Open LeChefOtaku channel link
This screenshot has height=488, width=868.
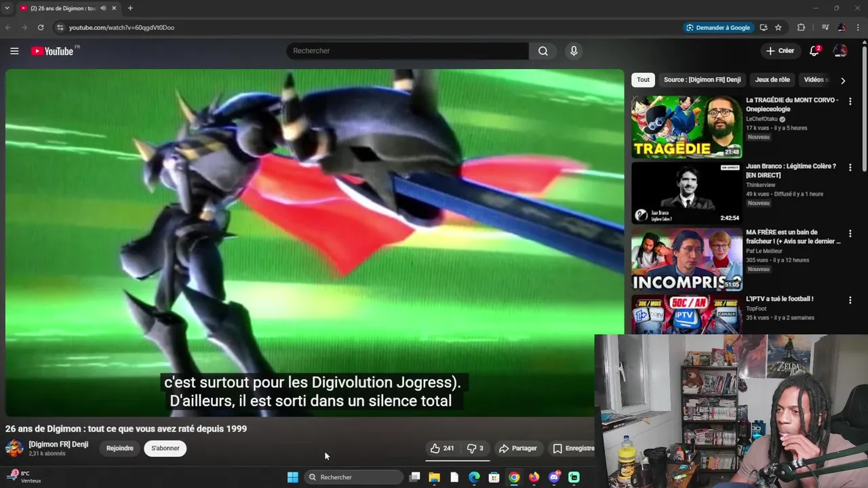[x=762, y=119]
